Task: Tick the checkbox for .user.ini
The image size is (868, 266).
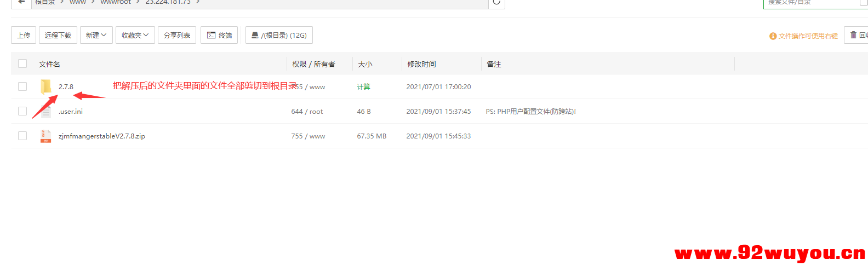Action: (22, 111)
